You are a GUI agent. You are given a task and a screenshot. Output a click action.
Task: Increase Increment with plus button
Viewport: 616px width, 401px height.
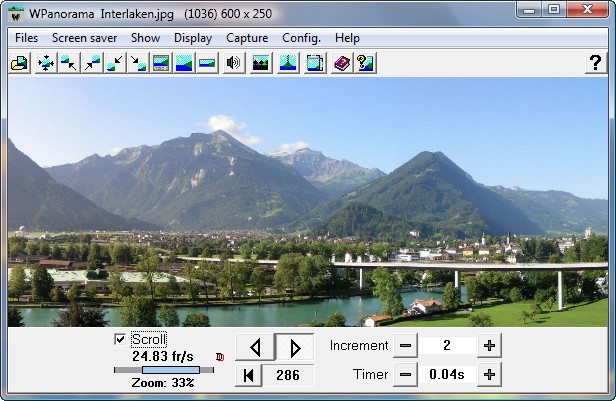(x=489, y=346)
